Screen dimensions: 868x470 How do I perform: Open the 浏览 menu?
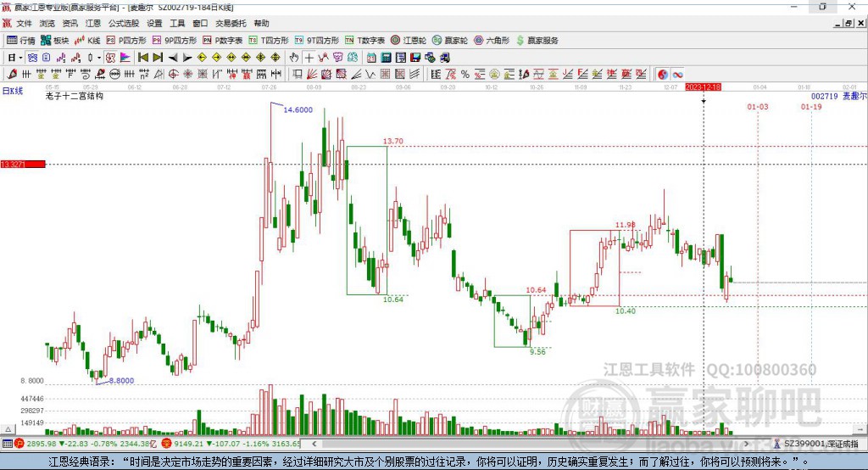pos(47,23)
